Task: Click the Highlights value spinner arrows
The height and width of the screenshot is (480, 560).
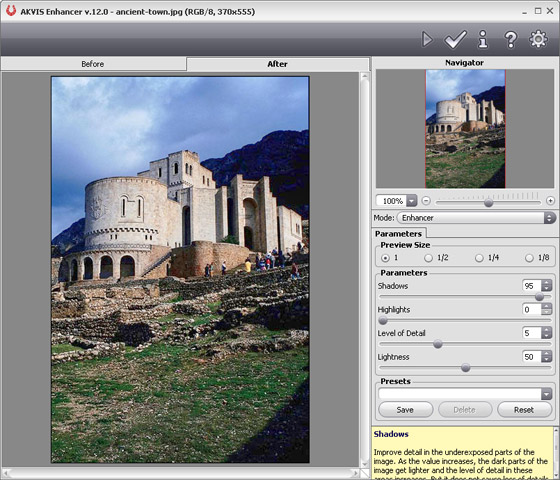Action: (x=546, y=309)
